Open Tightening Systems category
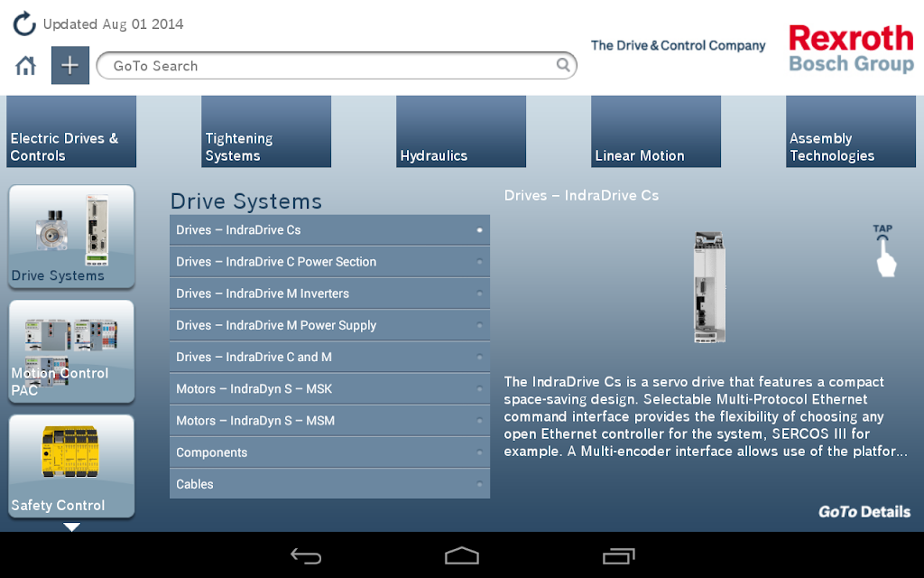Screen dimensions: 924x578 point(266,132)
